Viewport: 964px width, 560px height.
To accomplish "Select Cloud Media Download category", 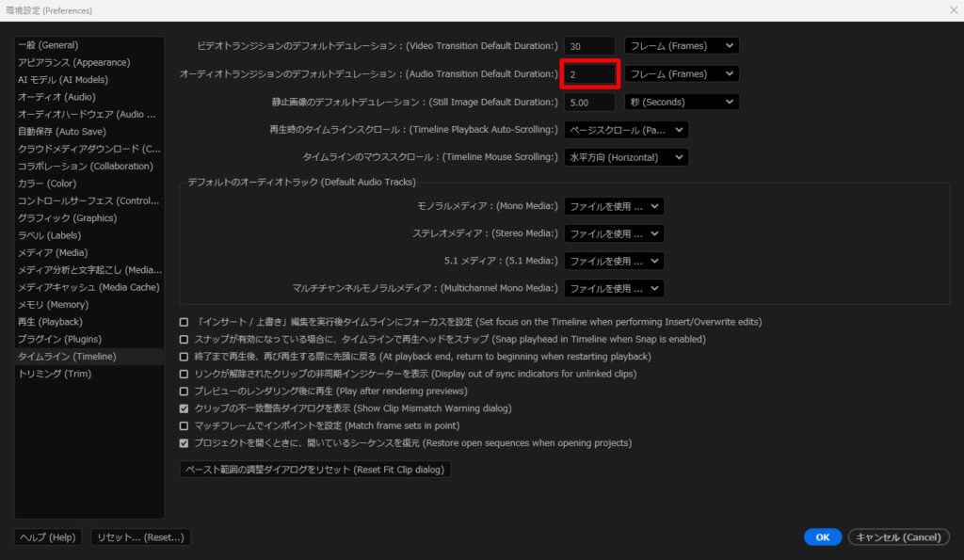I will [x=89, y=148].
